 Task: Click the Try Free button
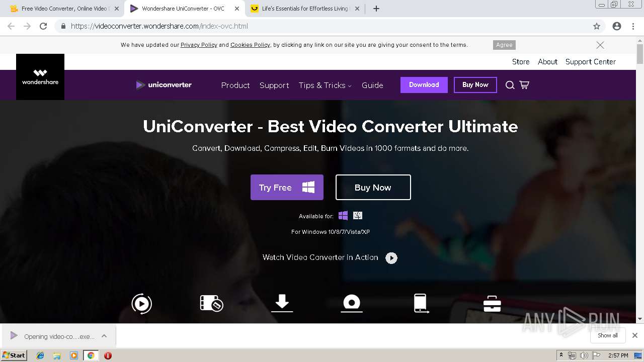click(x=287, y=188)
